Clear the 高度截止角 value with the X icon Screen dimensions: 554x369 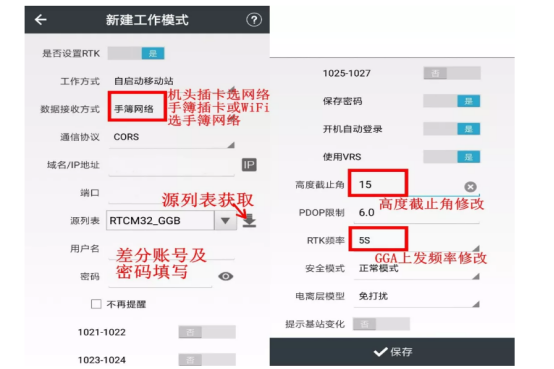click(x=470, y=187)
